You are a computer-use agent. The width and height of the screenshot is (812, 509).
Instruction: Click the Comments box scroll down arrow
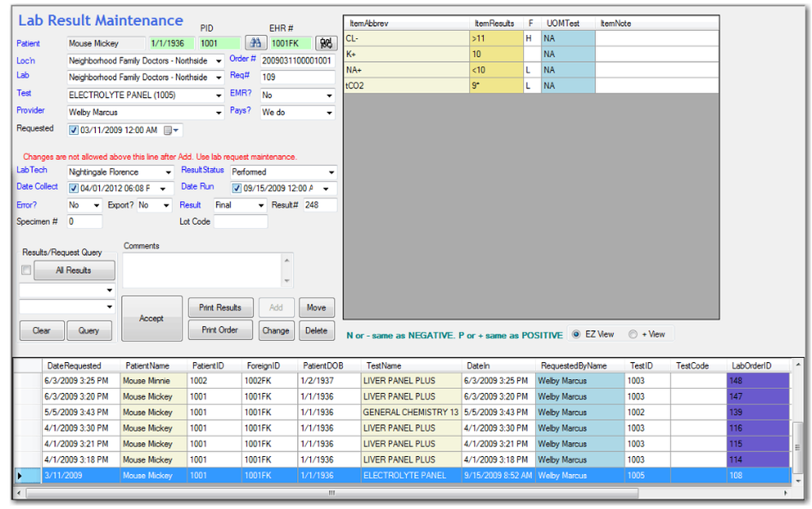[287, 281]
